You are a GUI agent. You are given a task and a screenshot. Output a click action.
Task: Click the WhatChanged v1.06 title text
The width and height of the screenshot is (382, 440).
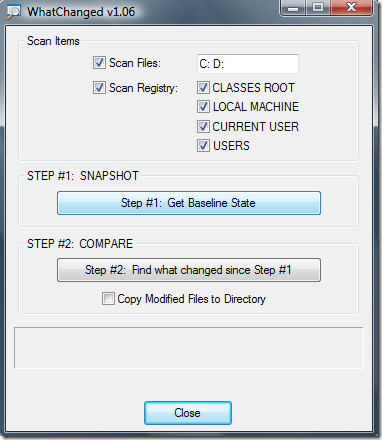pyautogui.click(x=81, y=12)
